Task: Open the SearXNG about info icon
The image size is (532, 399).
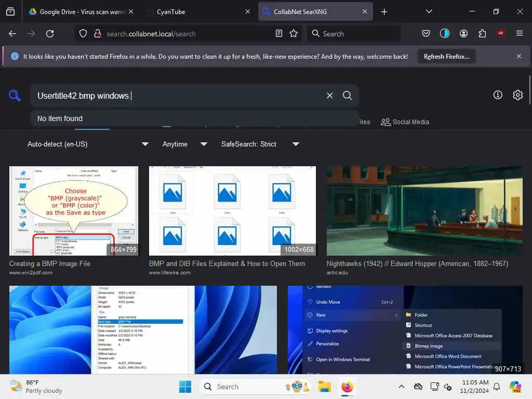Action: [498, 95]
